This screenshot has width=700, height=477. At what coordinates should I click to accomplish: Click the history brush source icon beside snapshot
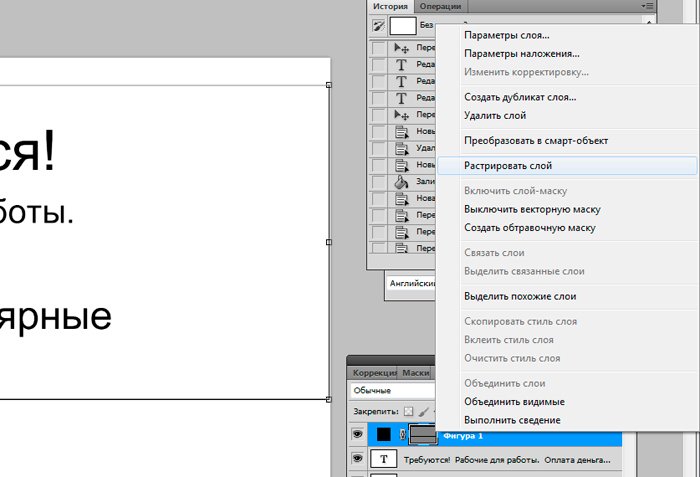[378, 26]
